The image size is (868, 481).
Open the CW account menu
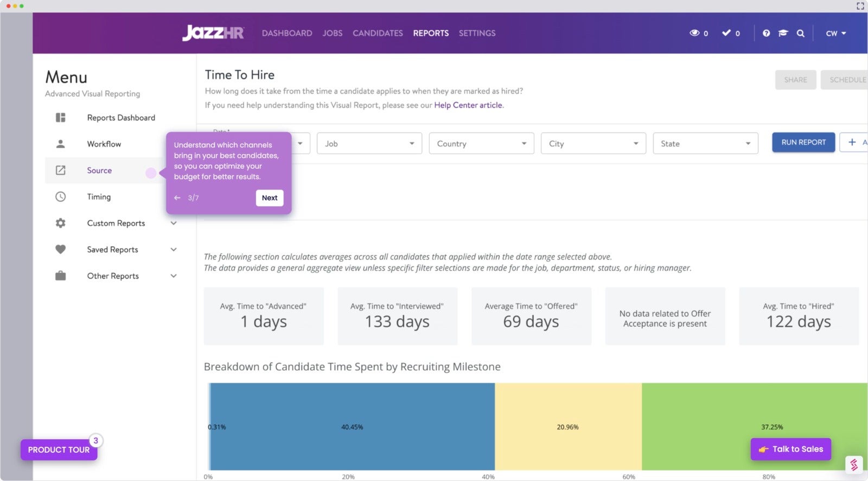pos(836,33)
